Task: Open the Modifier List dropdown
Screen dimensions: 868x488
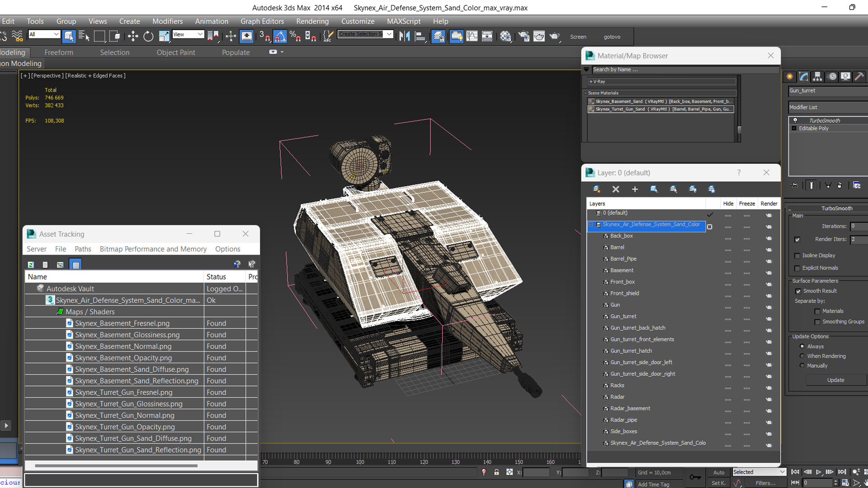Action: [828, 108]
